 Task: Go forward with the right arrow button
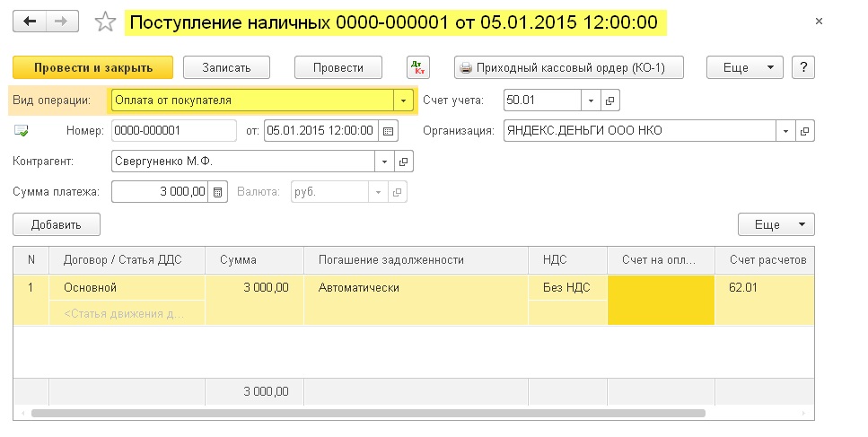(61, 22)
